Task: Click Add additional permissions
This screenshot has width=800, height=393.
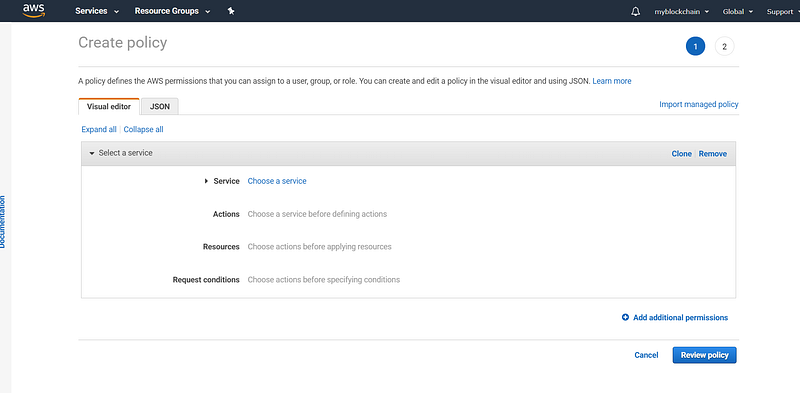Action: pyautogui.click(x=681, y=317)
